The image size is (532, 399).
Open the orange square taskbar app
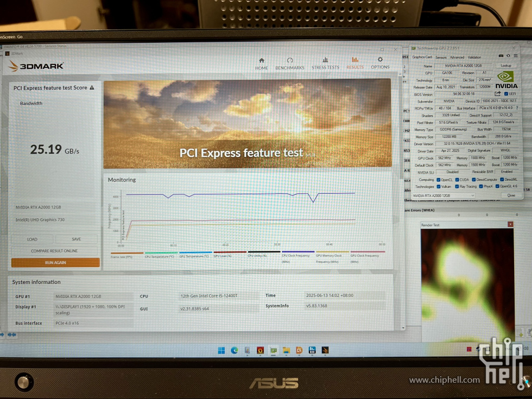point(299,350)
